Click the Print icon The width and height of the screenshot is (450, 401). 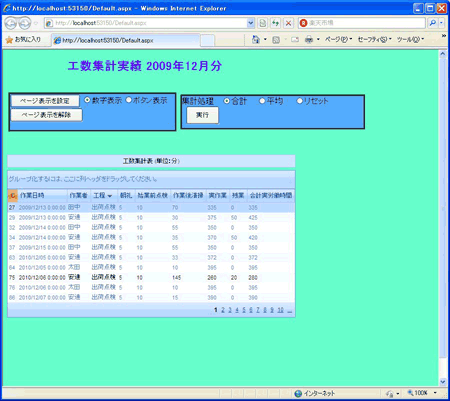(x=309, y=40)
